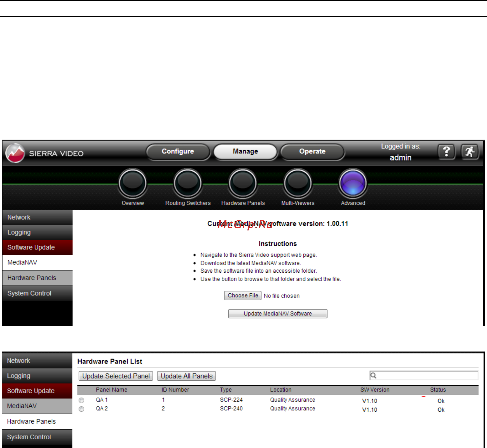The image size is (487, 448).
Task: Click the Status column header
Action: (x=438, y=390)
